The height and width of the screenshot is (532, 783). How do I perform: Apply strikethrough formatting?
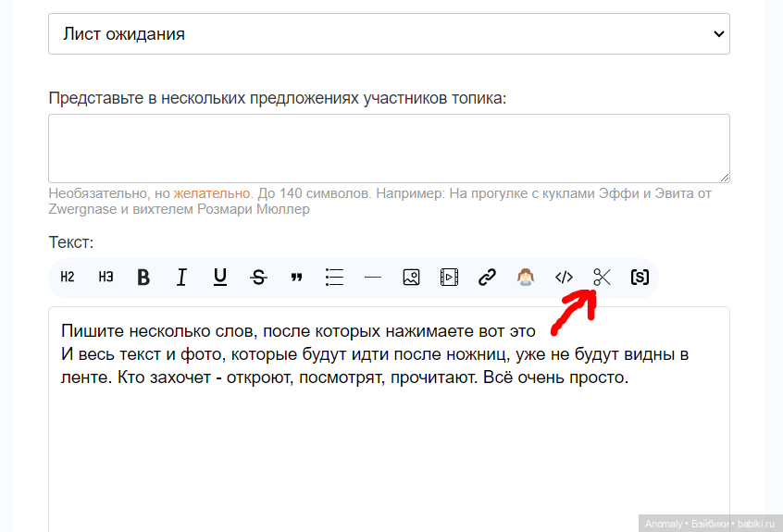pyautogui.click(x=258, y=277)
